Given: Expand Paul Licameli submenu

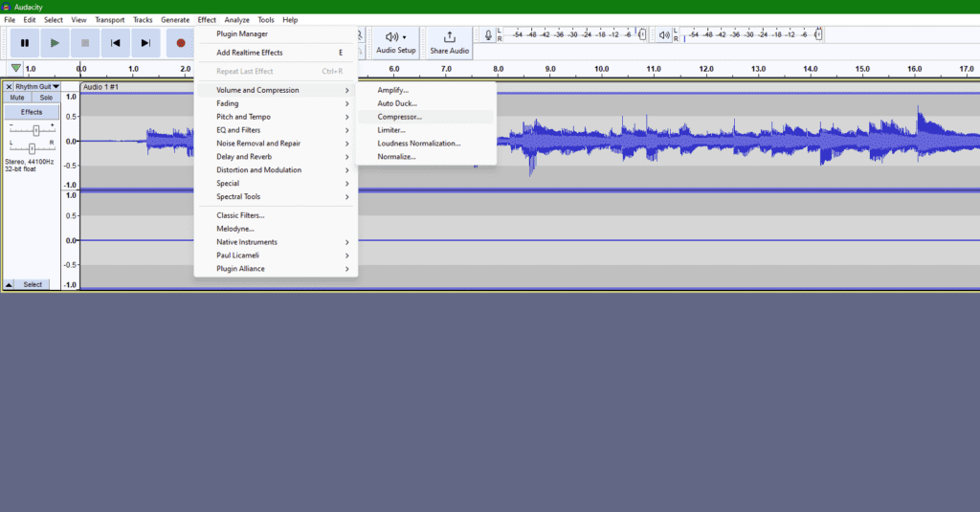Looking at the screenshot, I should click(x=276, y=256).
